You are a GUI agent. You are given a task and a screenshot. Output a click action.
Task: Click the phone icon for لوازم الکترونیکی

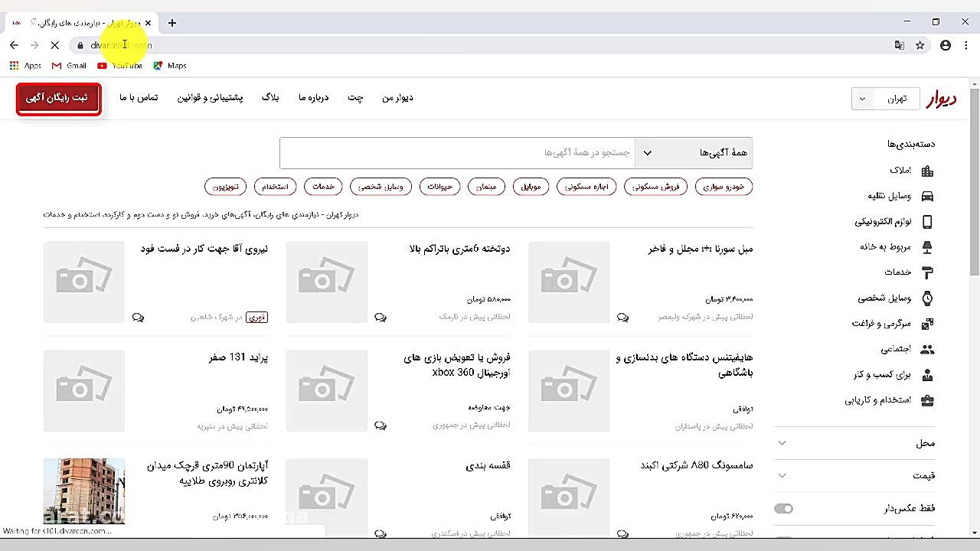[926, 221]
